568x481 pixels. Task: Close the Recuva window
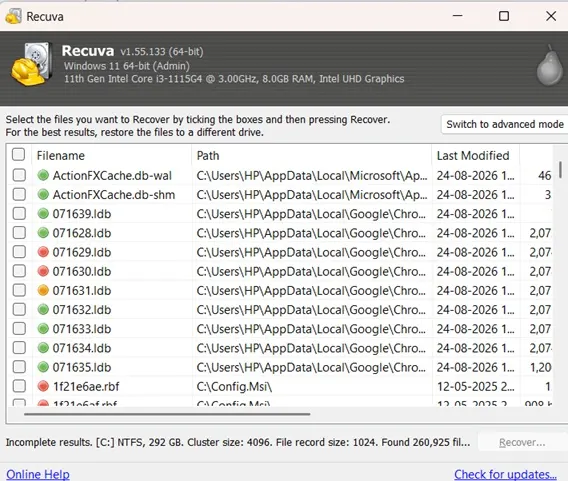(x=551, y=16)
